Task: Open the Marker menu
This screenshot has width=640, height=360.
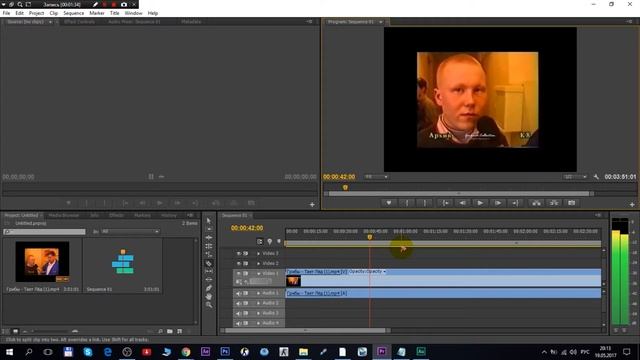Action: [97, 13]
